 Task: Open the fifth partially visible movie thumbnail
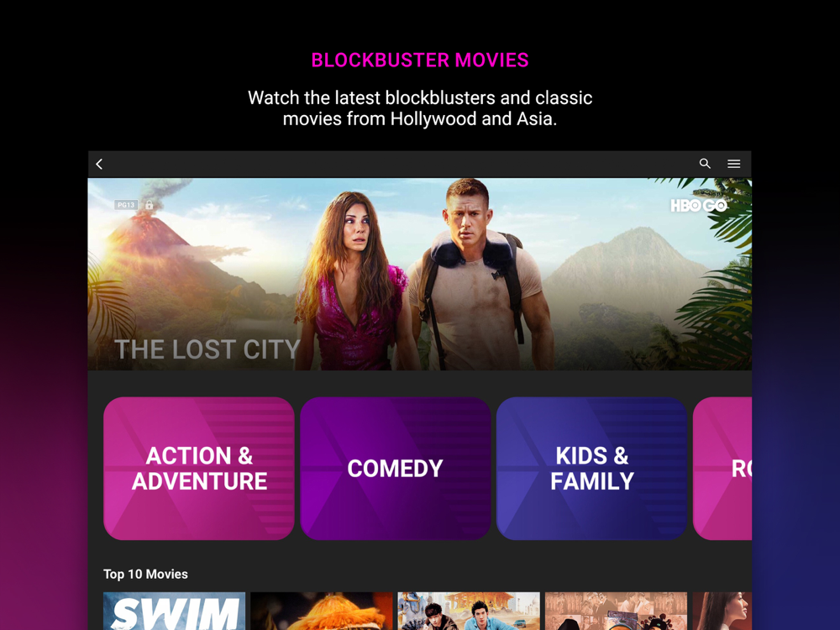coord(722,611)
